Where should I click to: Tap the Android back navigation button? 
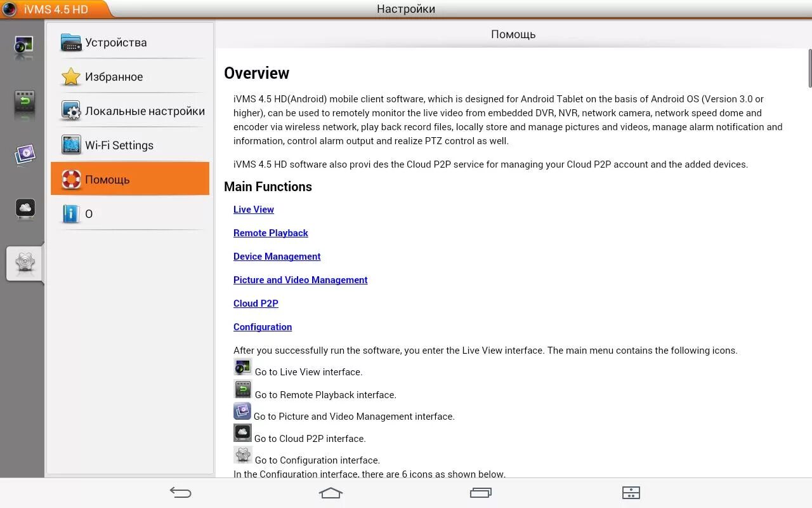(x=180, y=493)
